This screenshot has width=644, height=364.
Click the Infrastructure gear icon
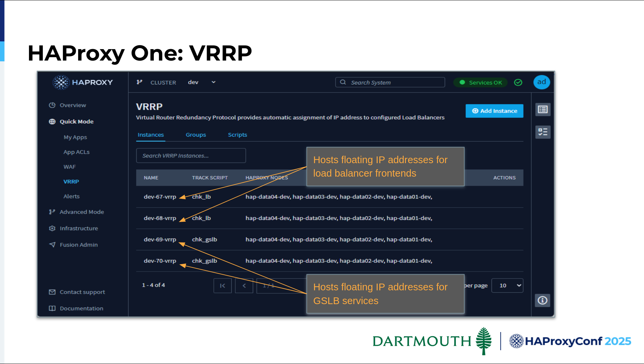[52, 228]
